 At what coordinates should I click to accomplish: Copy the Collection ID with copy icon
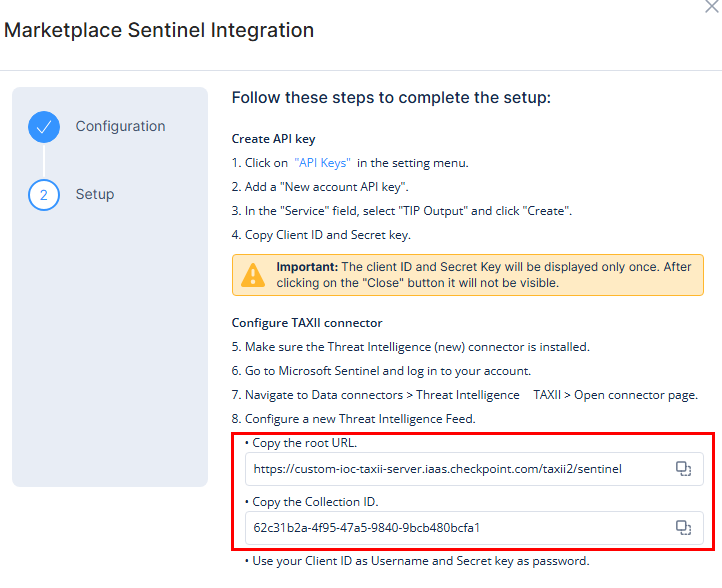coord(683,527)
